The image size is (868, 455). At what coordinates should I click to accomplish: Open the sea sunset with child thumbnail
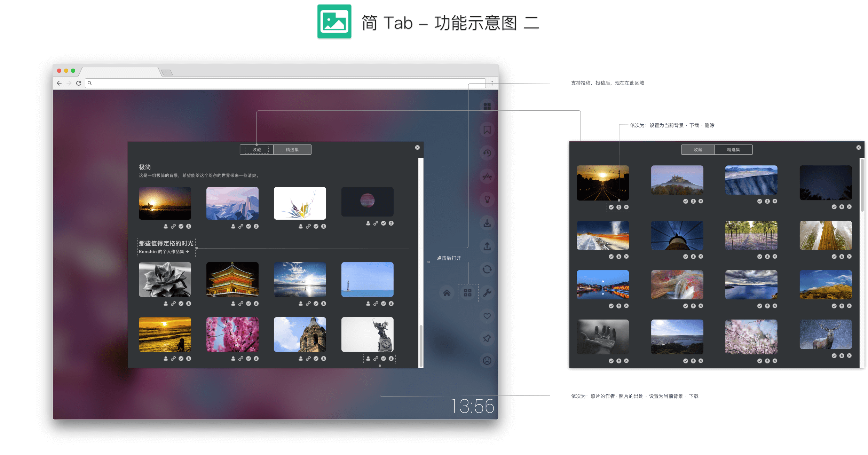point(165,335)
